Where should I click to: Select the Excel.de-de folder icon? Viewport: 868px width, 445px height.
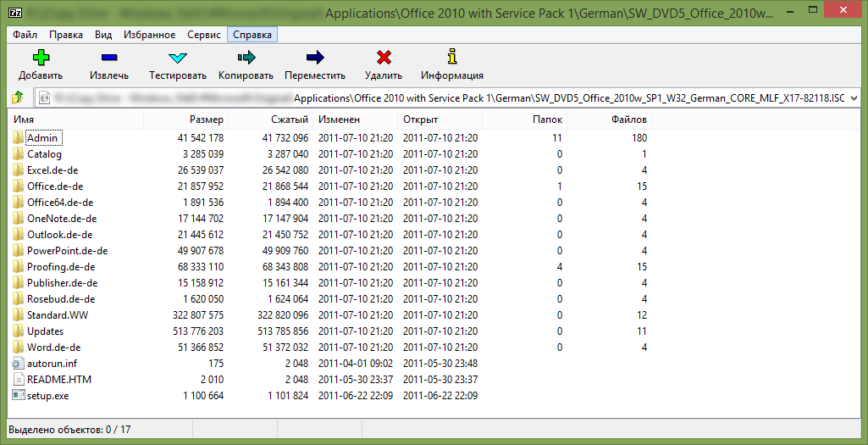pos(19,170)
